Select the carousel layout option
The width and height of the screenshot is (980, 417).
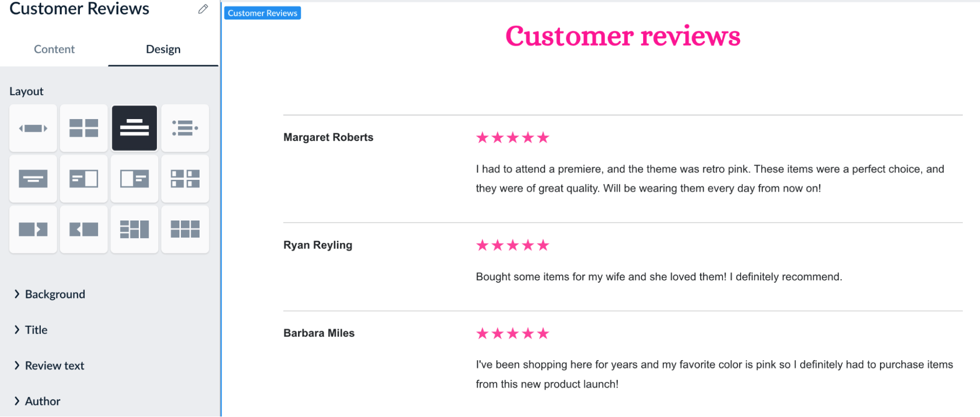(x=33, y=128)
